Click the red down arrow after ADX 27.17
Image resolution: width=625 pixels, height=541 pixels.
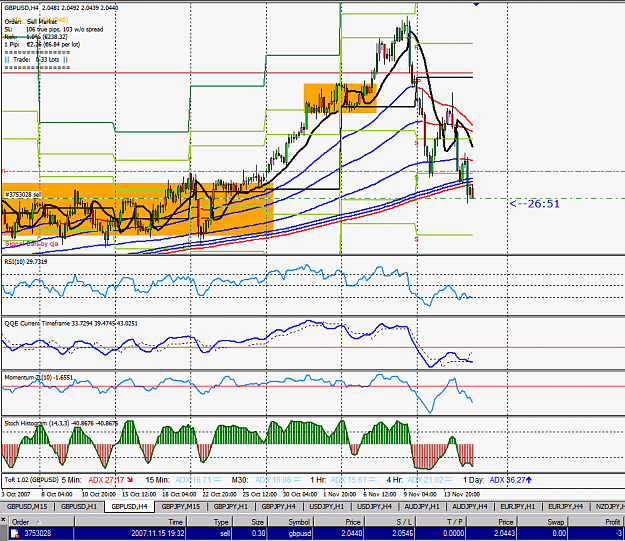(x=130, y=480)
